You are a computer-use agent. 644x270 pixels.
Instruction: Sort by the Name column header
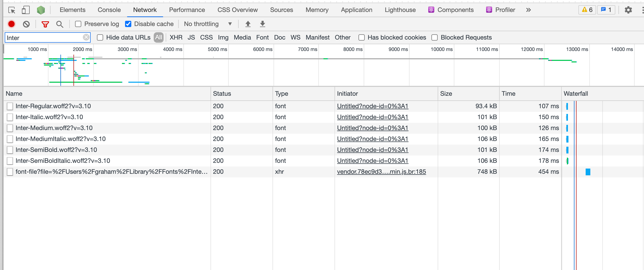(x=107, y=94)
